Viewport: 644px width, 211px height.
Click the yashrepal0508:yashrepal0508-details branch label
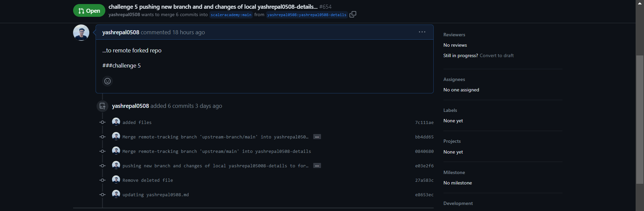(306, 15)
